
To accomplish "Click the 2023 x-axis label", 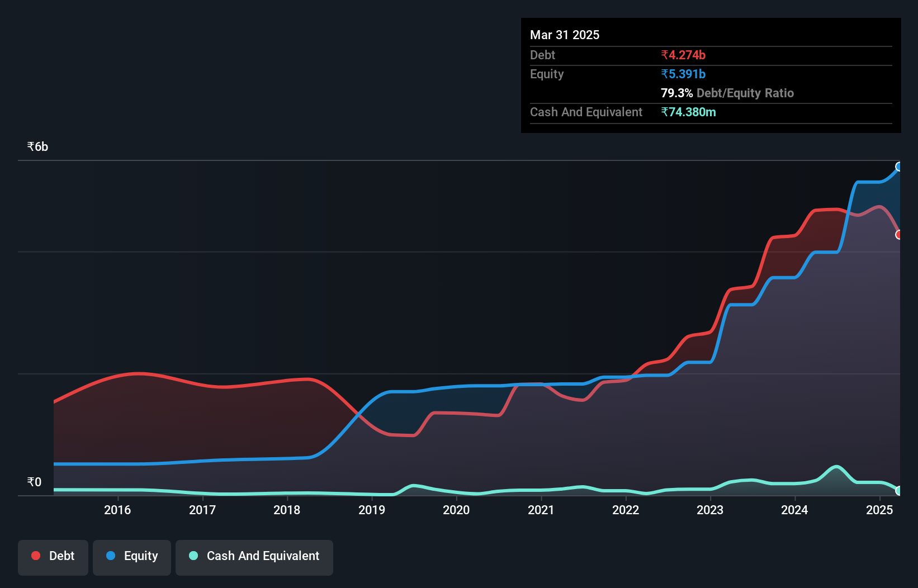I will [710, 510].
